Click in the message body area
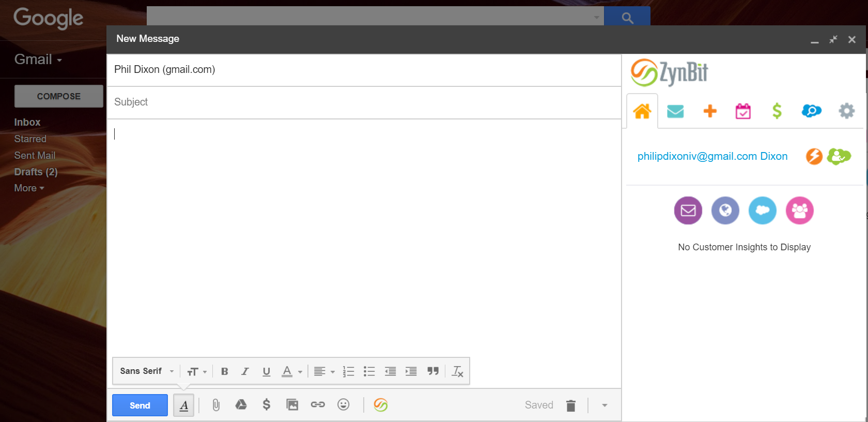This screenshot has width=868, height=422. coord(364,238)
